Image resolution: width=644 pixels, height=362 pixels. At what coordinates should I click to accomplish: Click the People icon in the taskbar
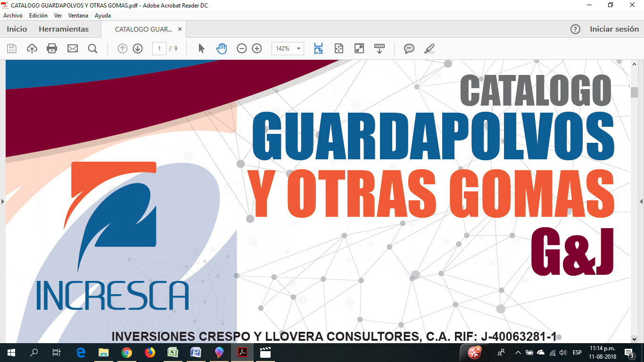[501, 353]
